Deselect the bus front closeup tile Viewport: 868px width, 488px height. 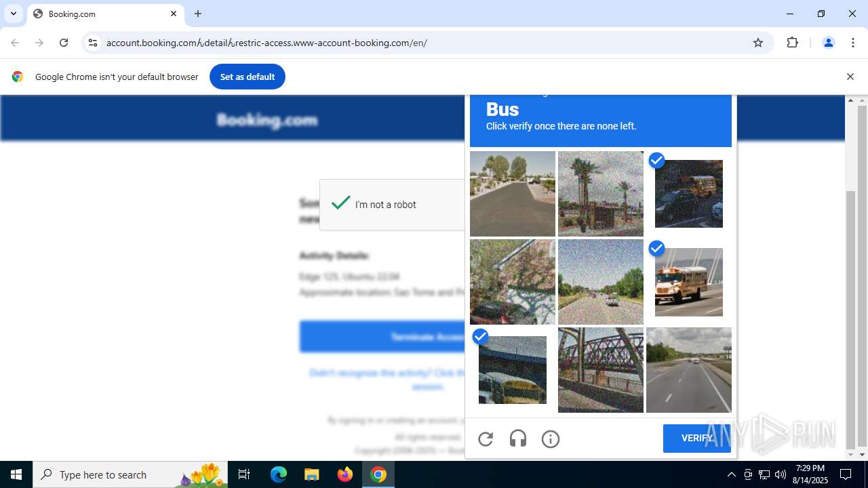[513, 370]
